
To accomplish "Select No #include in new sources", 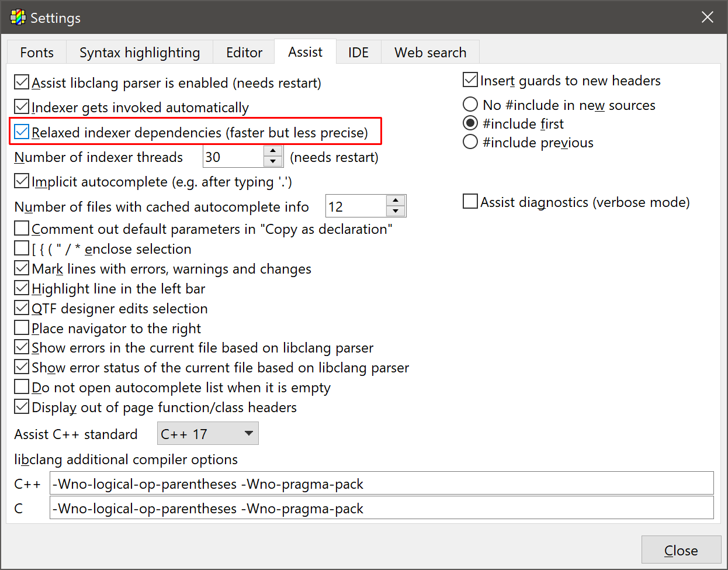I will 470,105.
